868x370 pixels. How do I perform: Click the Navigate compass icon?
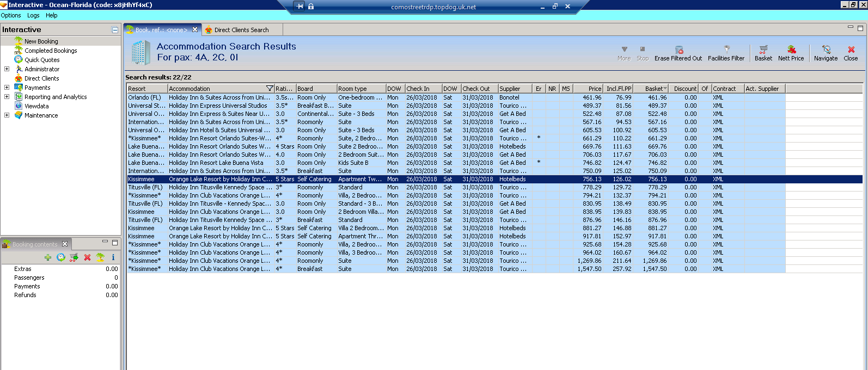pos(826,50)
